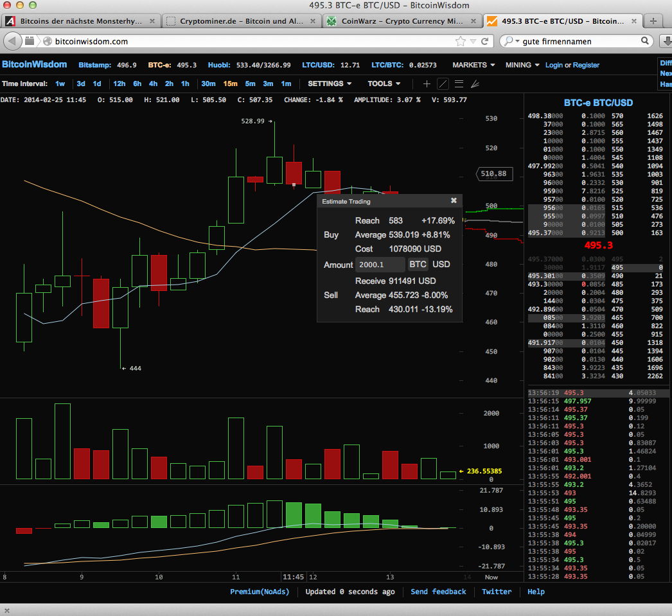Click the 528.99 high price label
672x616 pixels.
click(253, 121)
